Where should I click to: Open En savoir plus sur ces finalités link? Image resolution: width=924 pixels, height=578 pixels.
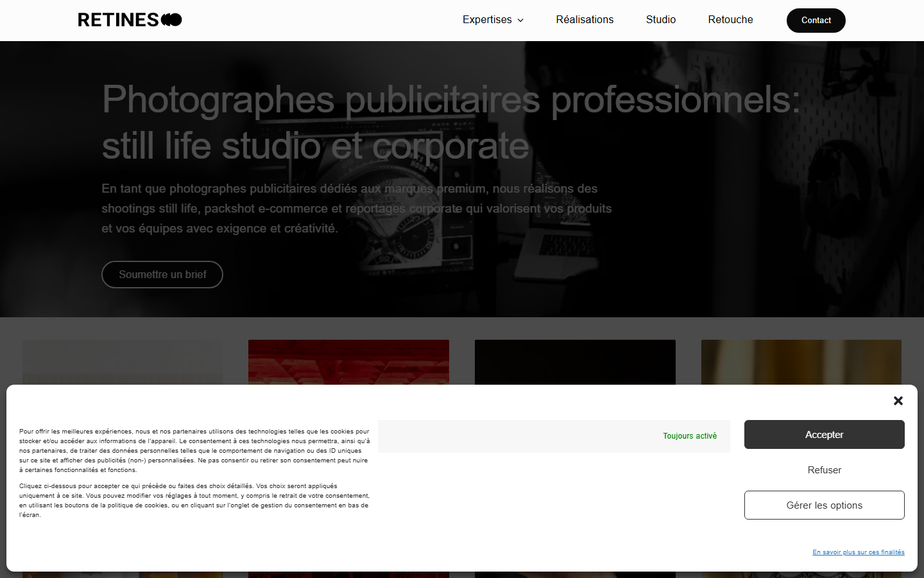pyautogui.click(x=859, y=552)
